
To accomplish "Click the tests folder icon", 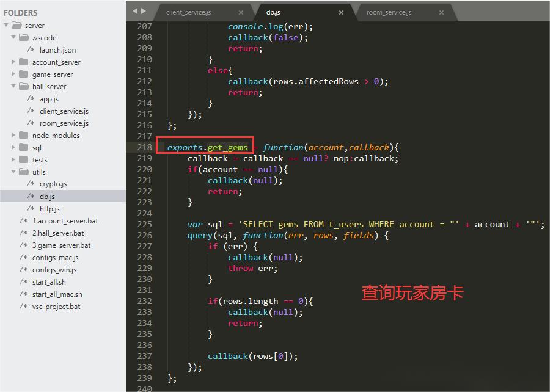I will click(23, 159).
